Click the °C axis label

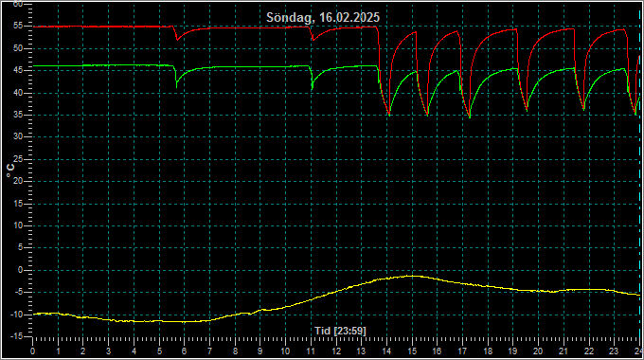tap(10, 171)
